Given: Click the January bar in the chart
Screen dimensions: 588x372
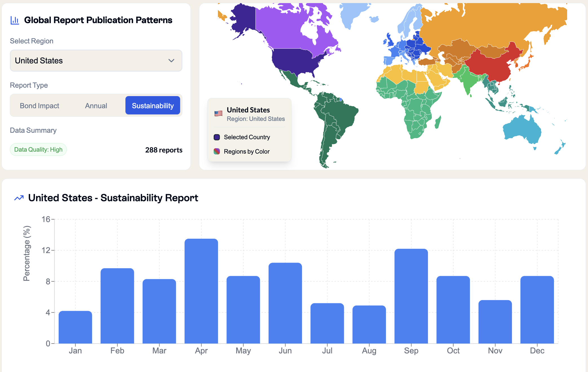Looking at the screenshot, I should tap(75, 327).
